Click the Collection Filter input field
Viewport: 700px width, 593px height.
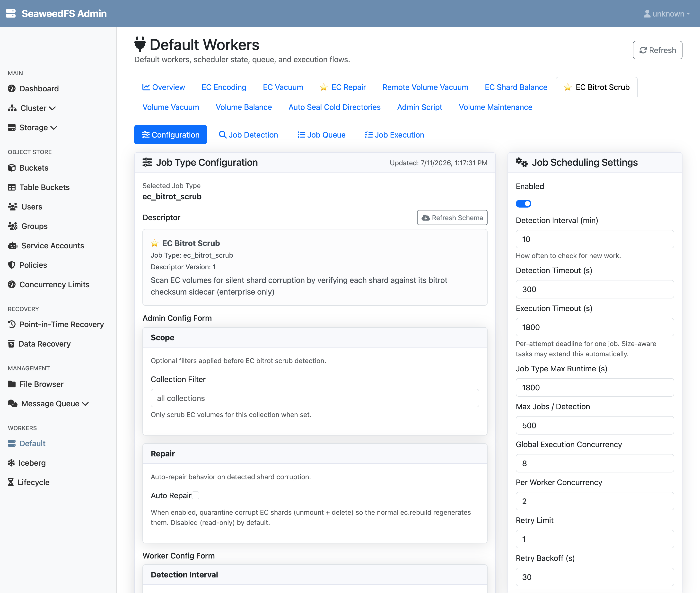pos(315,398)
